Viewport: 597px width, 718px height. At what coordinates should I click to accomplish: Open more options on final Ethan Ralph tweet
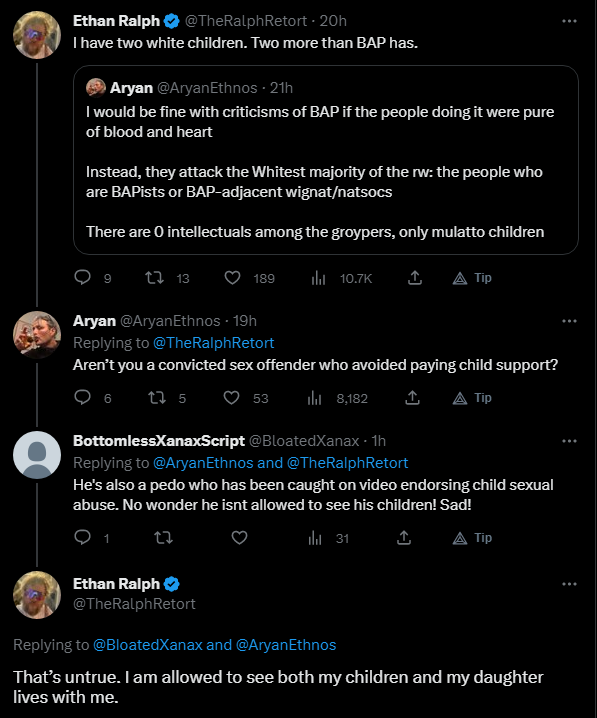click(569, 583)
